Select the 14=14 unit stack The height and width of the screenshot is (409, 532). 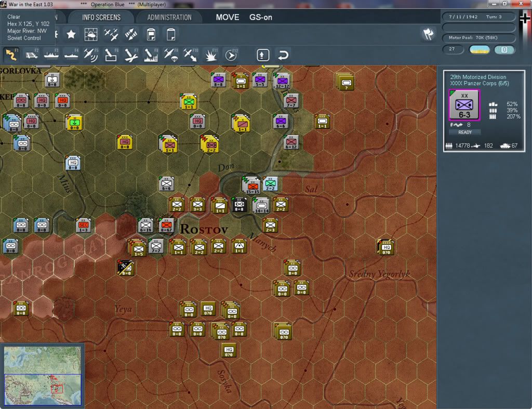click(x=261, y=206)
